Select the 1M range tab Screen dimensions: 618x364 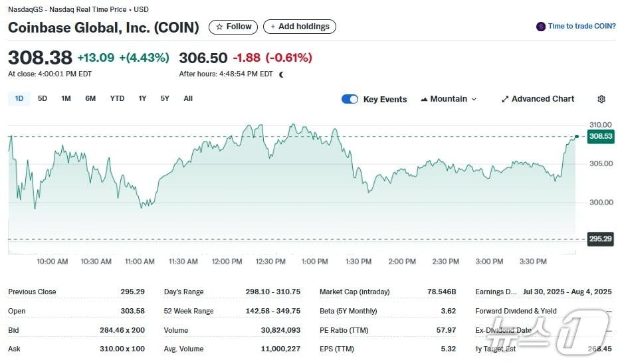66,98
